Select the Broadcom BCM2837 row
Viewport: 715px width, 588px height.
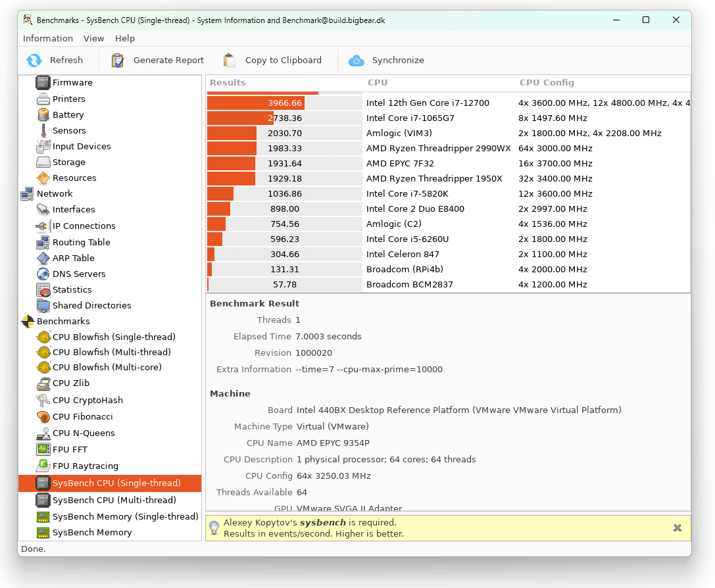pos(448,284)
